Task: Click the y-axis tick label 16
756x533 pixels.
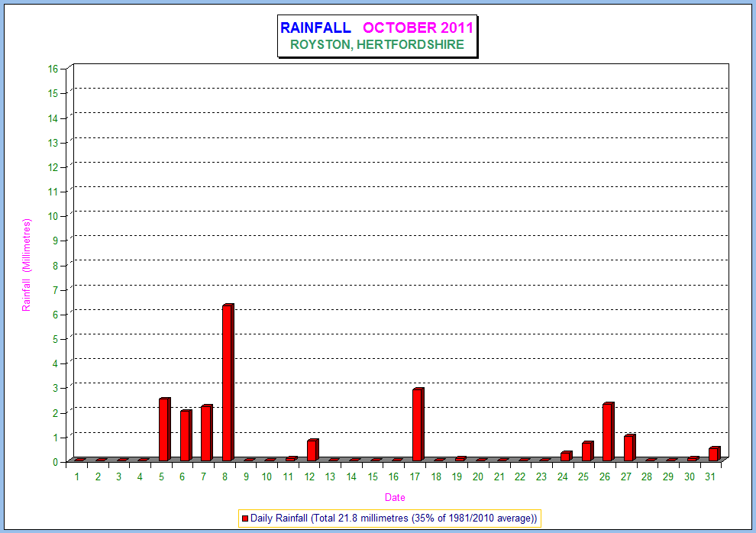Action: (53, 69)
